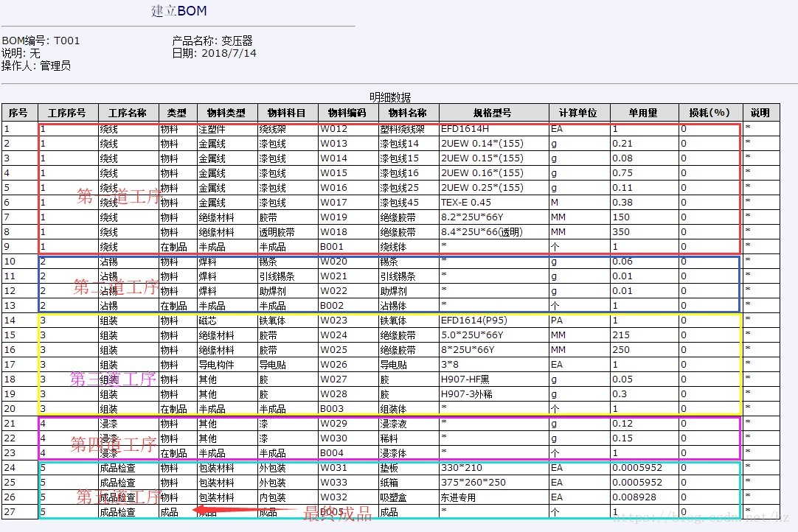Select semi-finished code B002
This screenshot has height=532, width=798.
click(332, 306)
